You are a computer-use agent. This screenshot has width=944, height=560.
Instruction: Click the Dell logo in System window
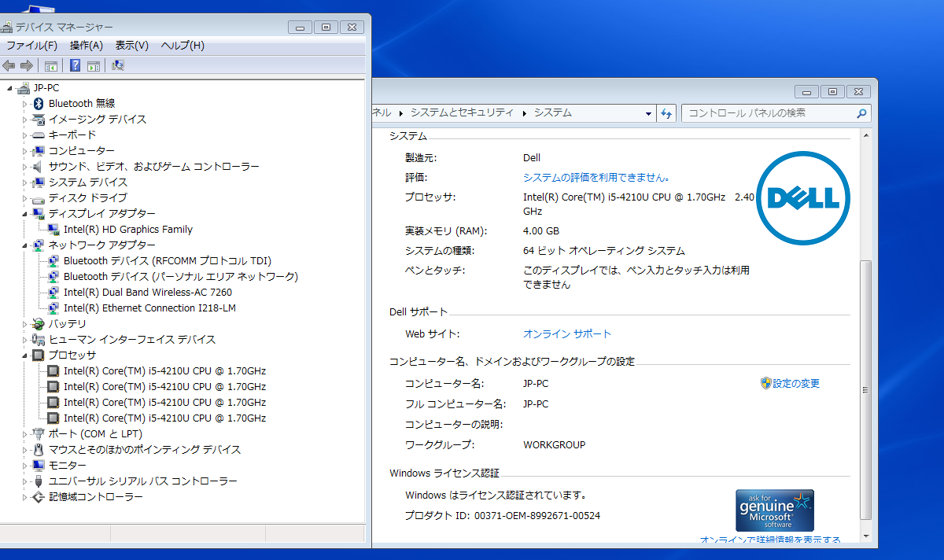(x=802, y=198)
